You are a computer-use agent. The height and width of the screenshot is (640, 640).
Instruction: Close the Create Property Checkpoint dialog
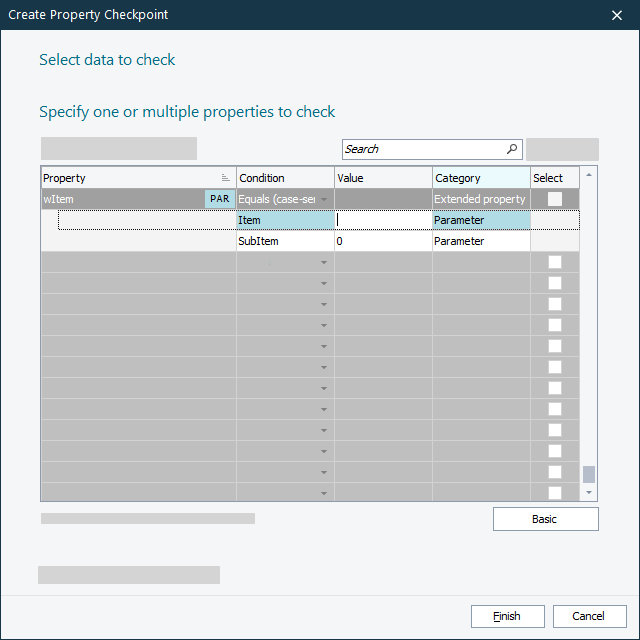[x=616, y=15]
